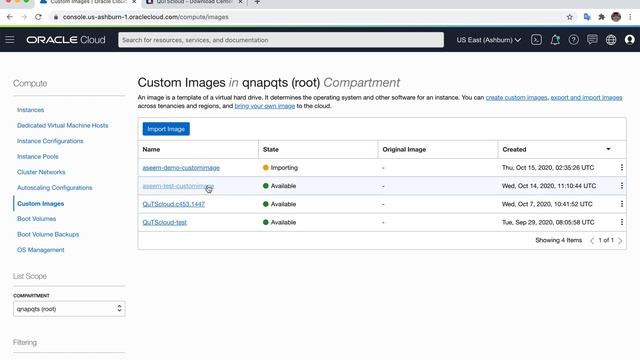Open the support chat icon

tap(592, 40)
